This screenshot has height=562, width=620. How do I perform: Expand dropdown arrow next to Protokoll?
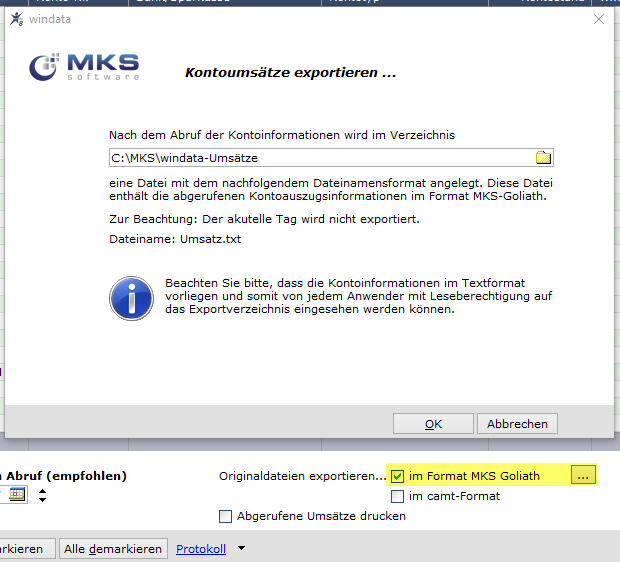coord(241,548)
